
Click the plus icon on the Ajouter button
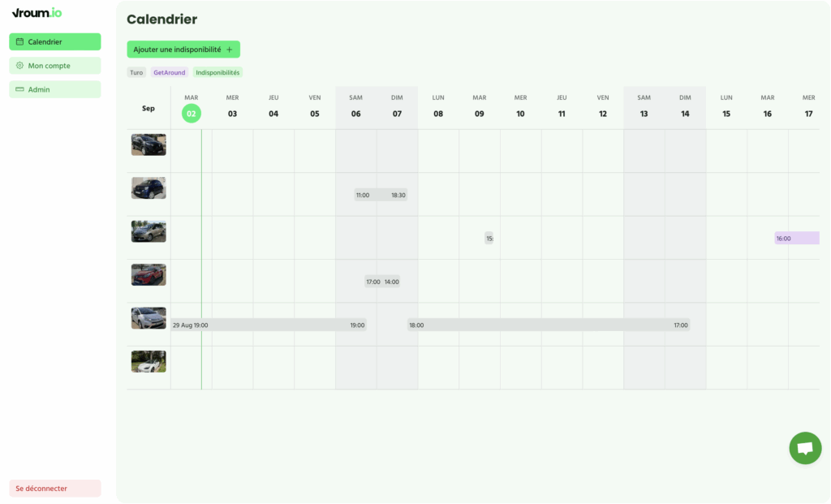tap(230, 50)
